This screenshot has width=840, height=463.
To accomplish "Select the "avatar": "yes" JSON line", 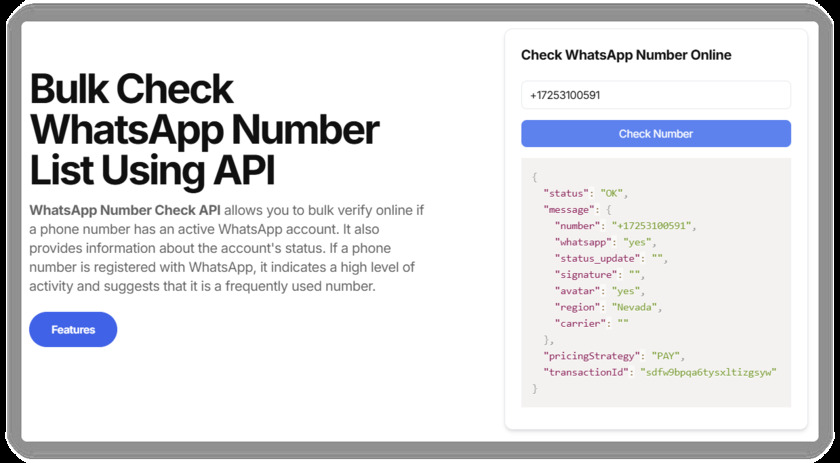I will [x=599, y=291].
